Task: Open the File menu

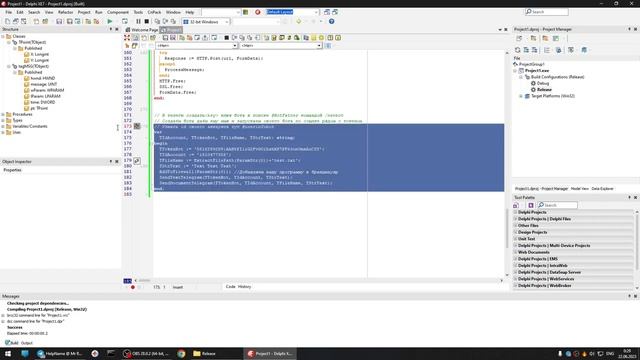Action: click(9, 12)
